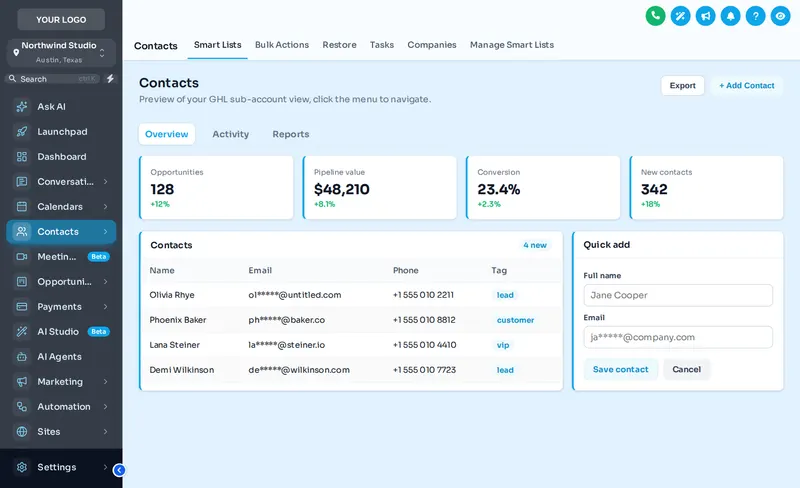Open Ask AI sparkle icon

tap(21, 107)
